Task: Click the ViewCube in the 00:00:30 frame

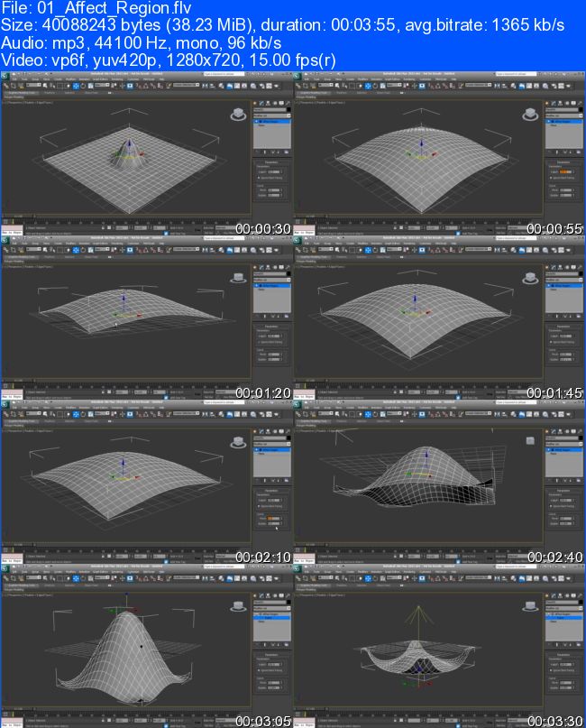Action: 239,114
